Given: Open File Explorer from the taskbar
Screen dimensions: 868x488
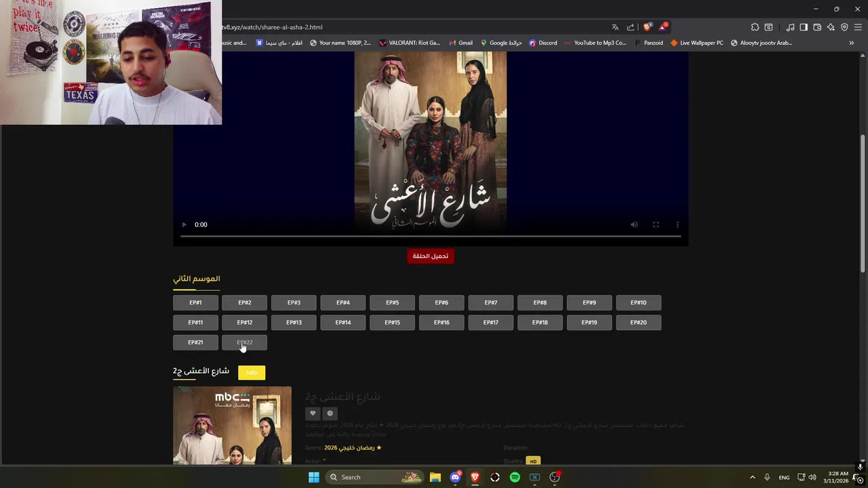Looking at the screenshot, I should pyautogui.click(x=435, y=477).
